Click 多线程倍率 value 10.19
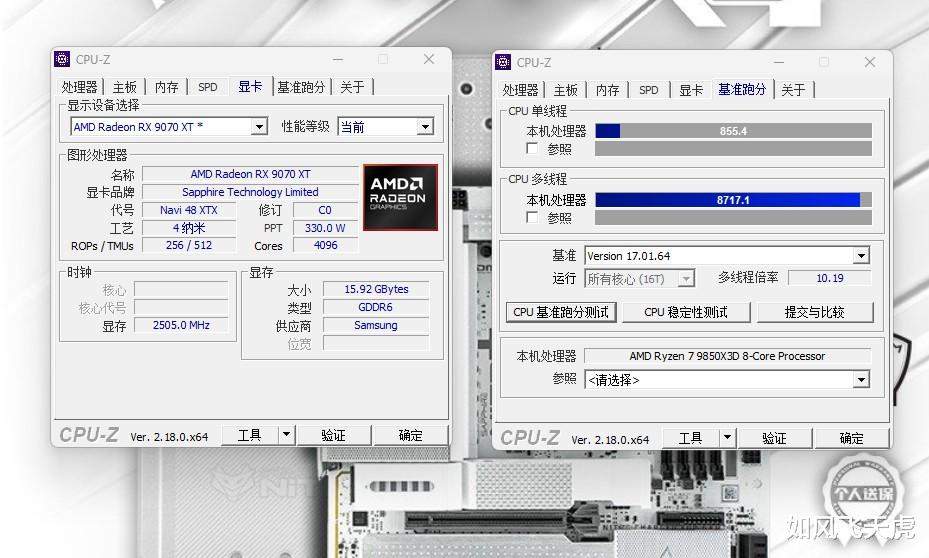 (x=829, y=278)
